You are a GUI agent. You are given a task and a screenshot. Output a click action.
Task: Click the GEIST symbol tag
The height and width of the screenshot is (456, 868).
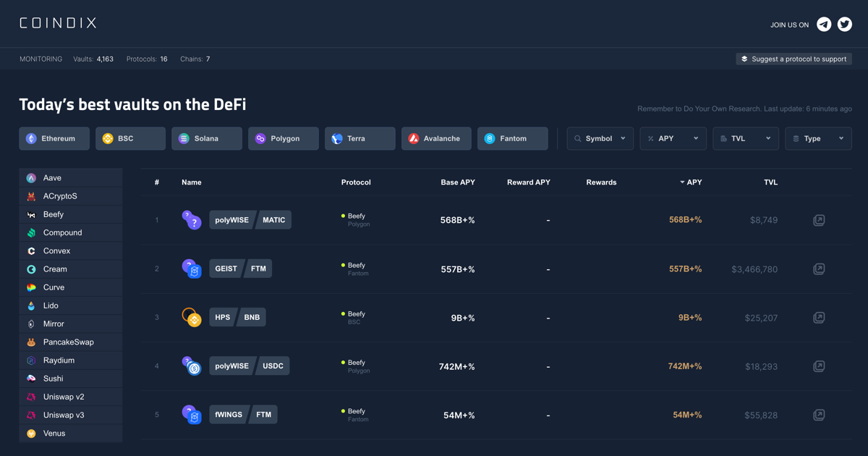(226, 269)
